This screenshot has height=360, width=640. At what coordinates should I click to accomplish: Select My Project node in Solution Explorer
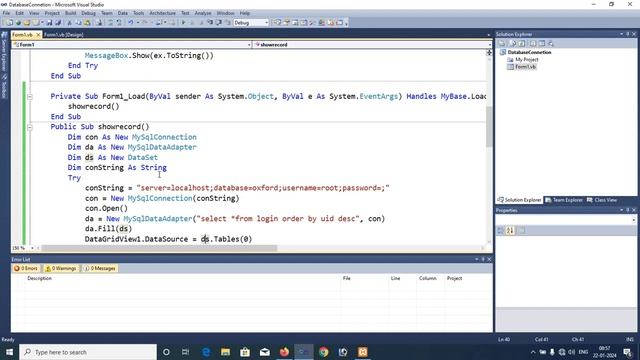(x=527, y=60)
